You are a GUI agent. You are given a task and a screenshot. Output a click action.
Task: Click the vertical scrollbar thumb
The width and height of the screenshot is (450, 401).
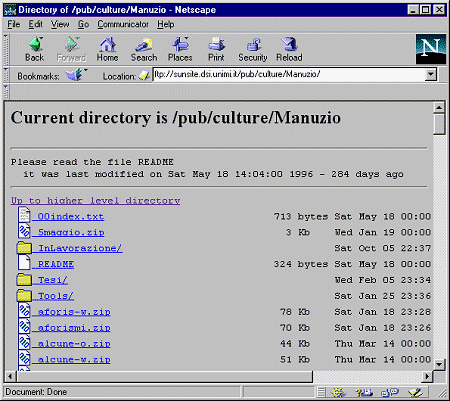pyautogui.click(x=439, y=124)
